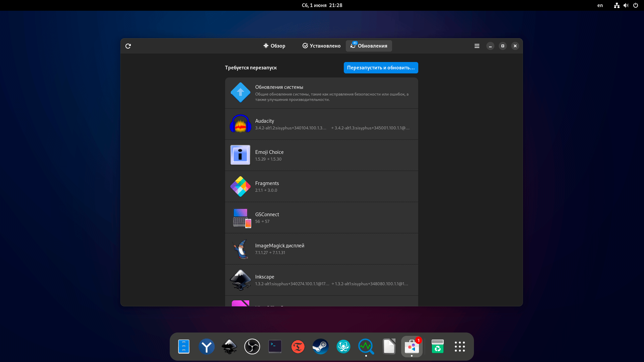
Task: Click the refresh updates icon
Action: coord(128,46)
